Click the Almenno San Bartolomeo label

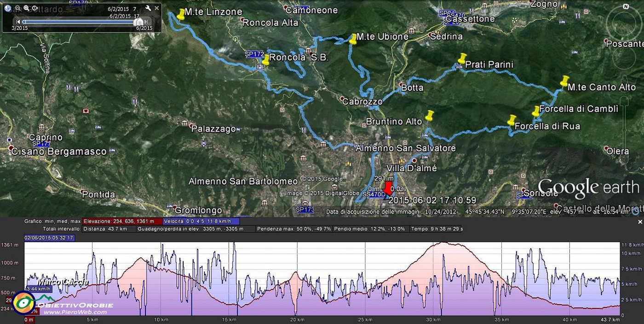(x=243, y=181)
